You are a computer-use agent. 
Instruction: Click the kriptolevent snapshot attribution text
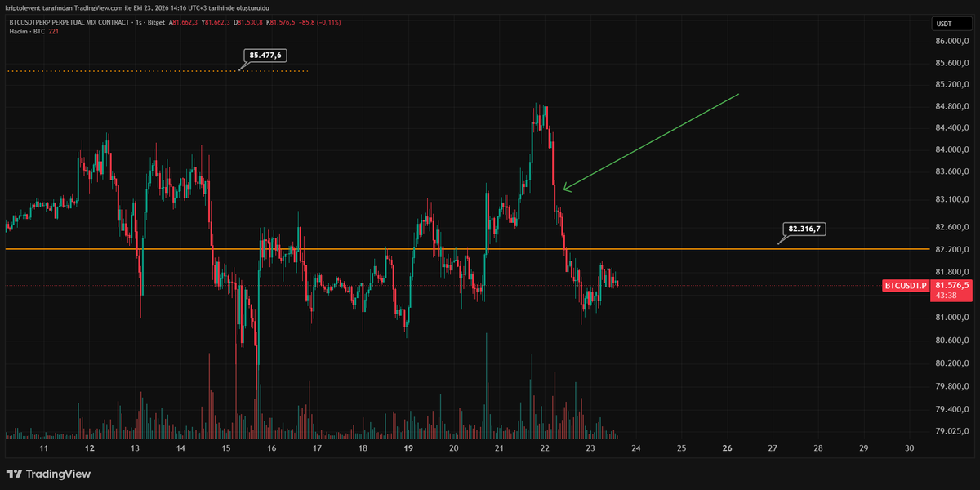pos(137,7)
